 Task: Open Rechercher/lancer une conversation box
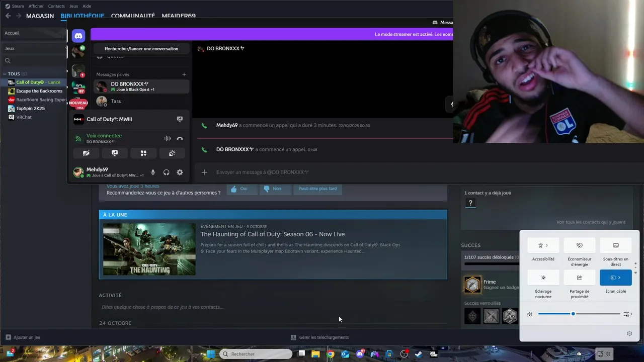141,49
